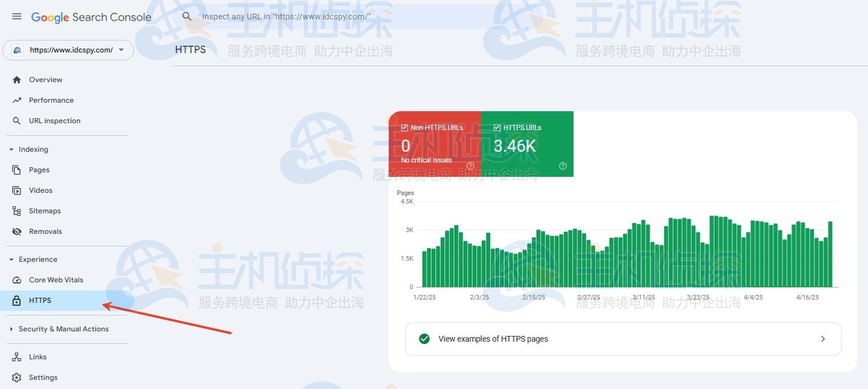The width and height of the screenshot is (868, 389).
Task: Open the hamburger navigation menu
Action: tap(17, 16)
